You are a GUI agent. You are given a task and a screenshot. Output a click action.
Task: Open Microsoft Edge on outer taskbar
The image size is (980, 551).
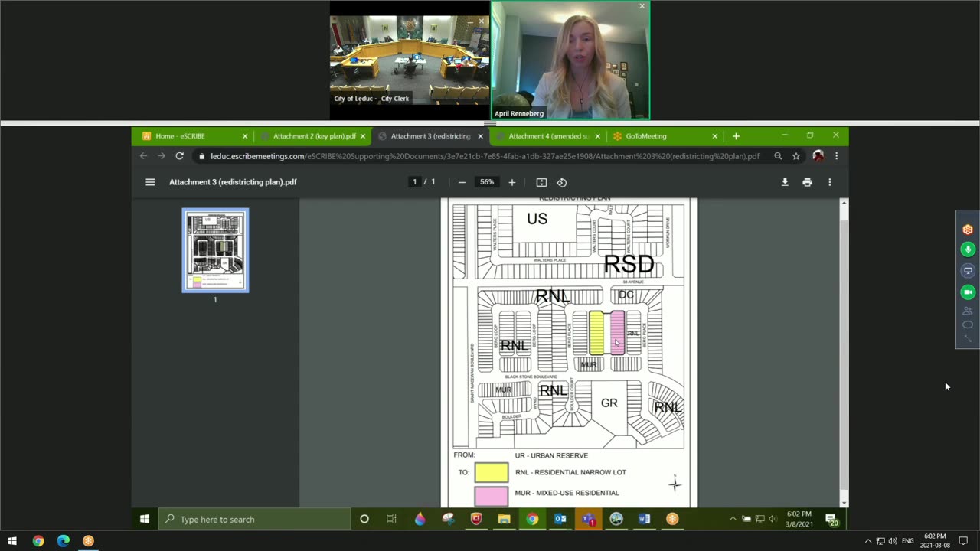point(64,541)
